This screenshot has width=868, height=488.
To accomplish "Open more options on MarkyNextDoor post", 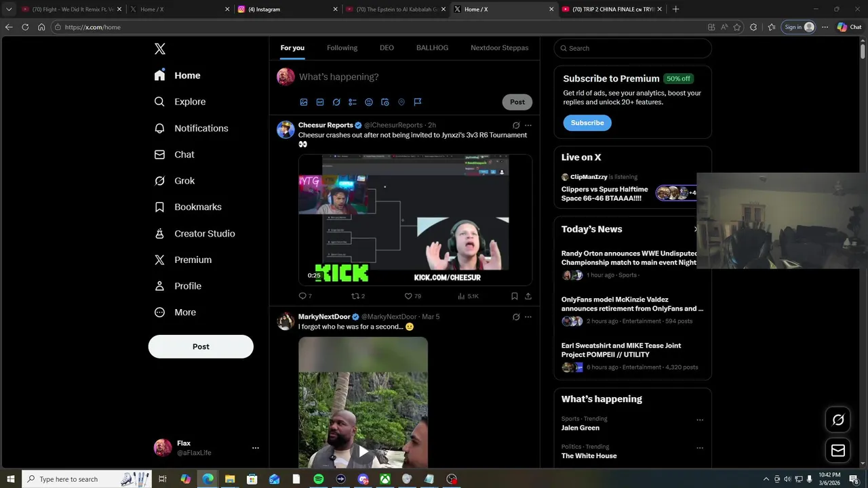I will click(x=528, y=317).
